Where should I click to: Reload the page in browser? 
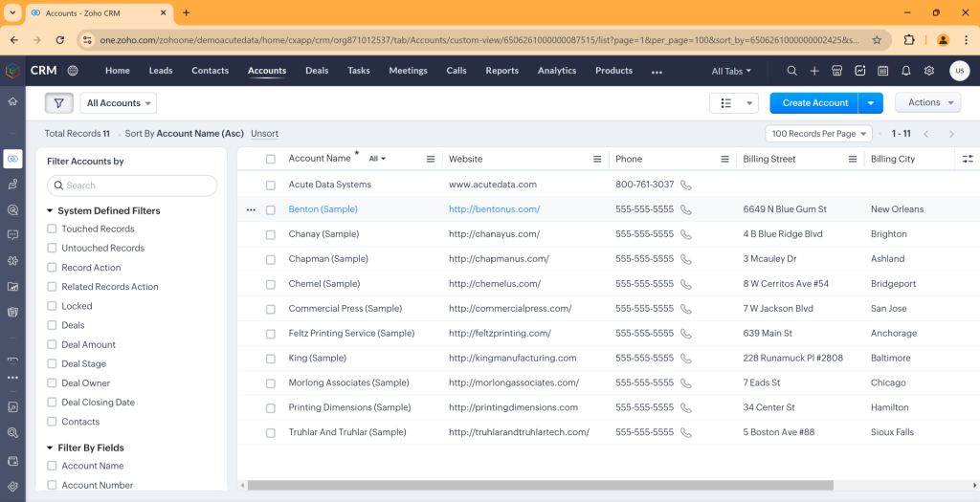pyautogui.click(x=60, y=40)
